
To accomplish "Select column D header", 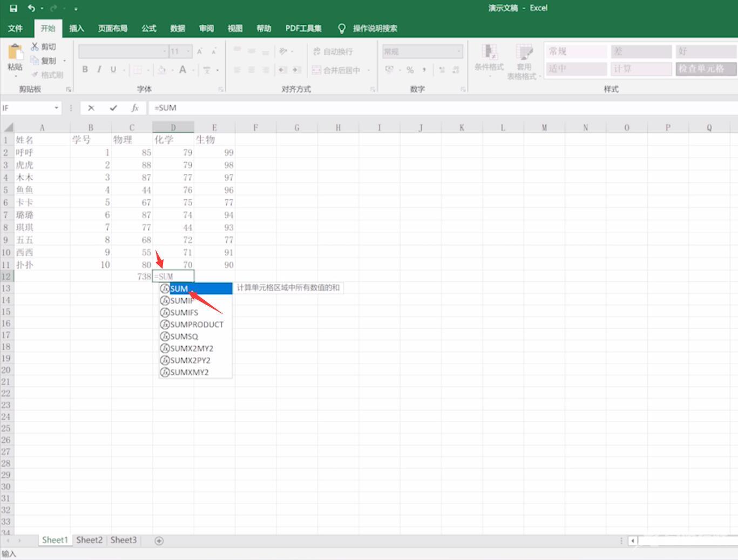I will (173, 127).
